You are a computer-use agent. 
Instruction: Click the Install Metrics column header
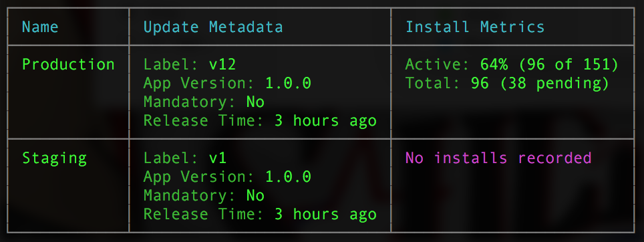[475, 27]
